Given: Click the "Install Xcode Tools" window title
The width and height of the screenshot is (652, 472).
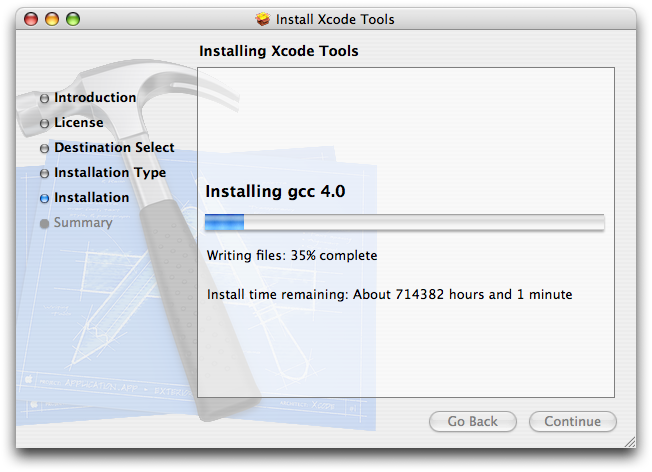Looking at the screenshot, I should [x=336, y=18].
